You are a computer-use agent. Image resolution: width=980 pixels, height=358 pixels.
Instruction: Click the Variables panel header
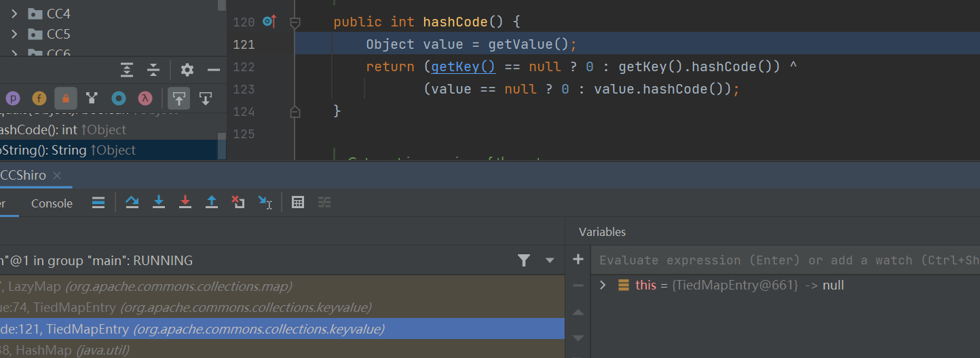pos(602,232)
